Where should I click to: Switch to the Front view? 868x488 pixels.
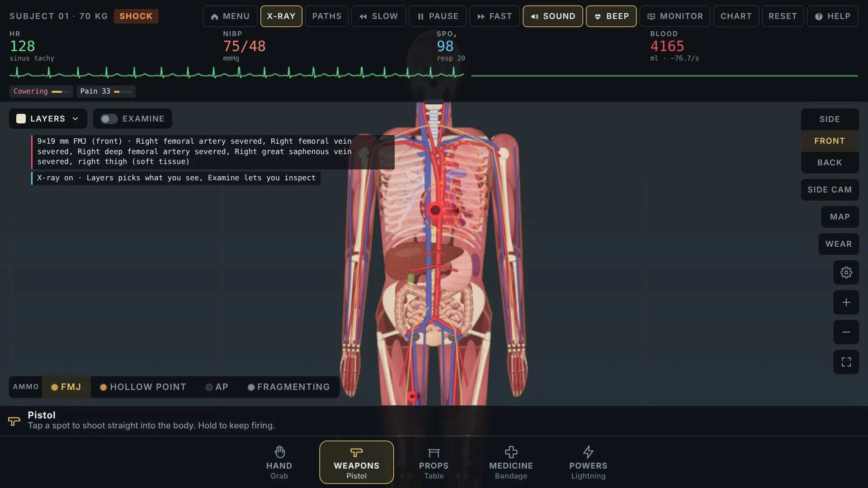coord(830,141)
